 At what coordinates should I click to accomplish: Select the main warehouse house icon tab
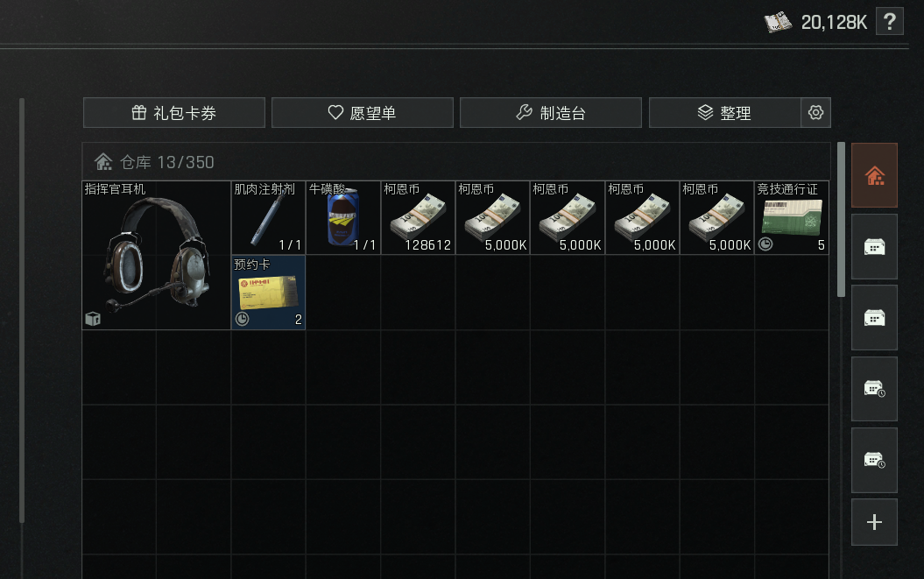(874, 175)
